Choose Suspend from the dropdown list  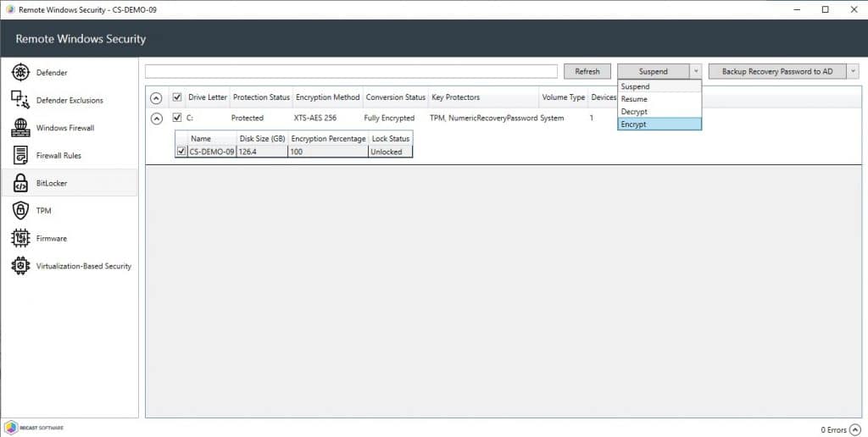[659, 86]
